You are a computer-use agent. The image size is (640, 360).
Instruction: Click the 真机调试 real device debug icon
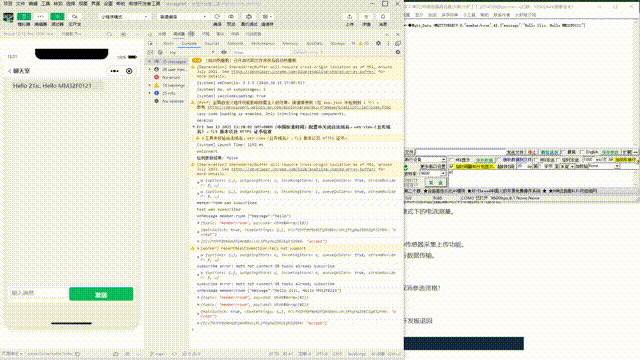click(x=249, y=17)
